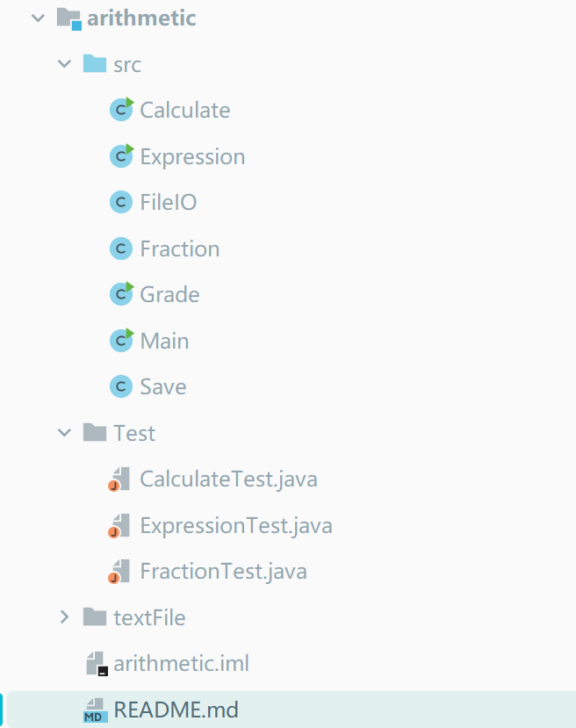Select FractionTest.java in the tree
This screenshot has width=576, height=728.
223,572
